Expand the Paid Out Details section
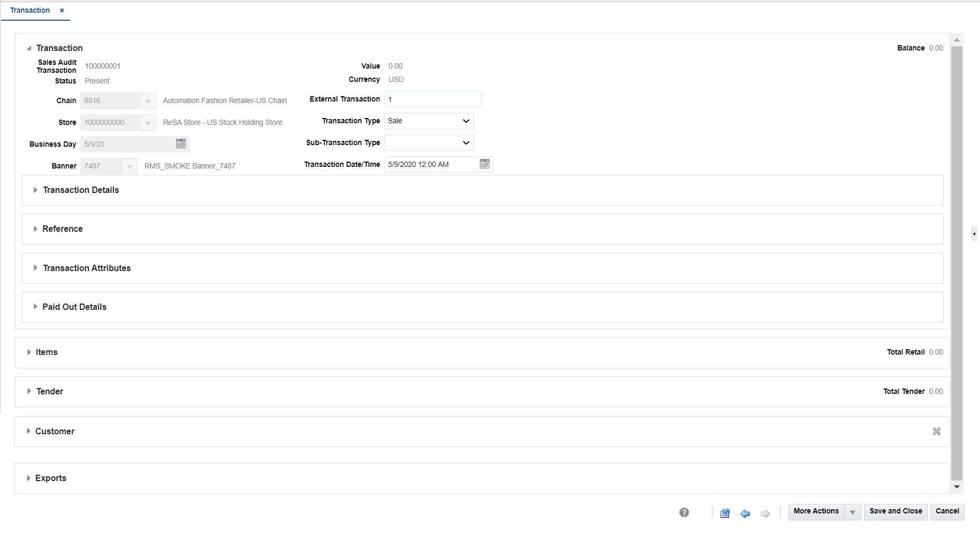This screenshot has height=539, width=980. (35, 307)
